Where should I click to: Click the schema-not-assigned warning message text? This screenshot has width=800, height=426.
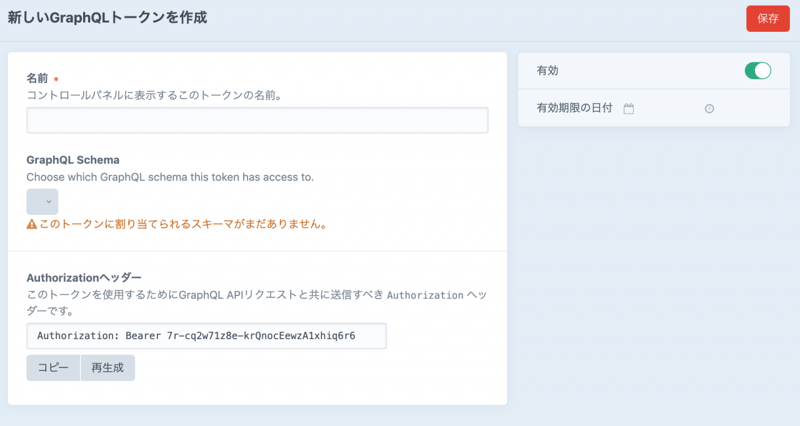[182, 225]
